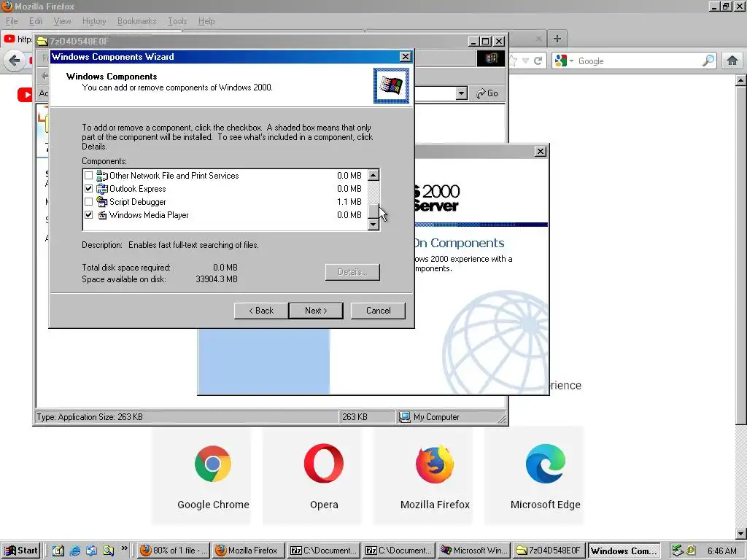Viewport: 747px width, 560px height.
Task: Select the Other Network File and Print Services icon
Action: (102, 176)
